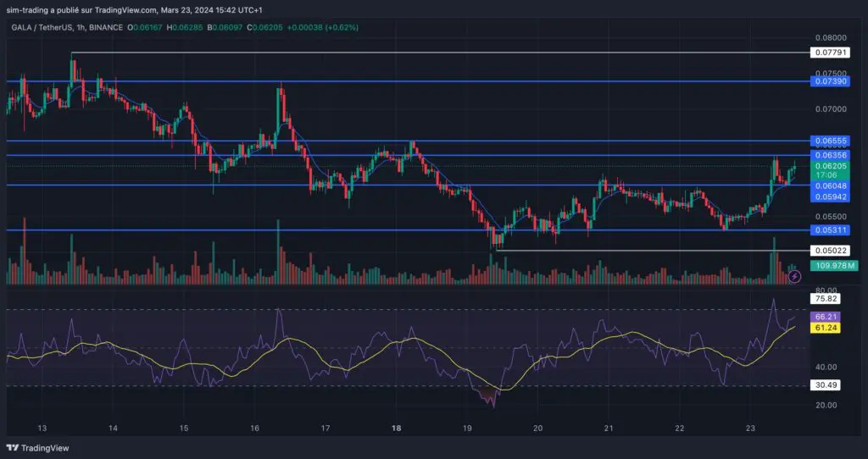
Task: Click the 0.05022 white price label
Action: pyautogui.click(x=830, y=251)
